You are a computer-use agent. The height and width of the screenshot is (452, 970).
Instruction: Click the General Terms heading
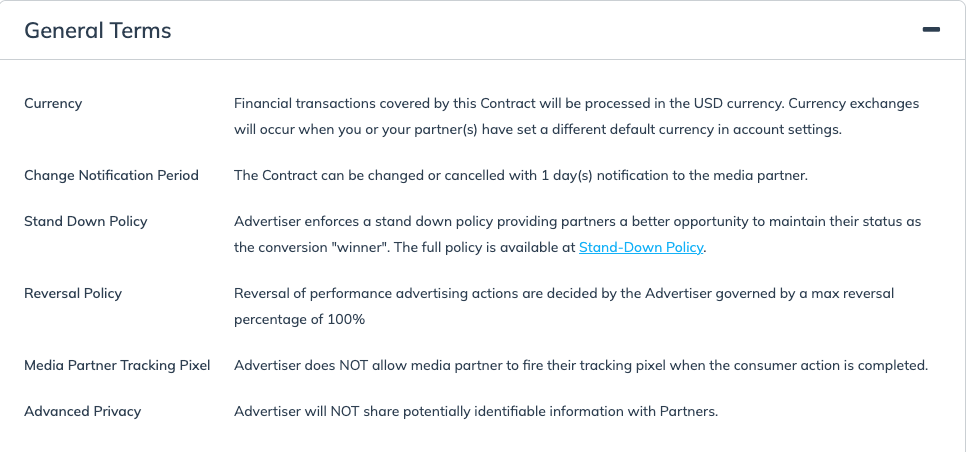[x=98, y=31]
